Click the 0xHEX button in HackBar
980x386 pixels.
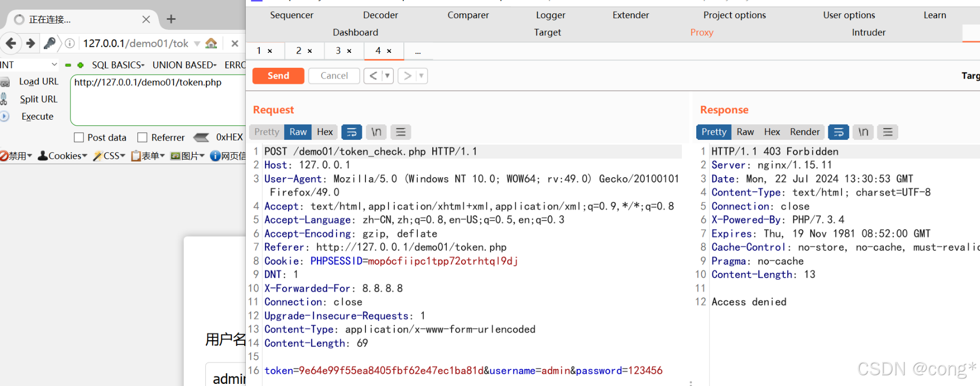(x=229, y=137)
